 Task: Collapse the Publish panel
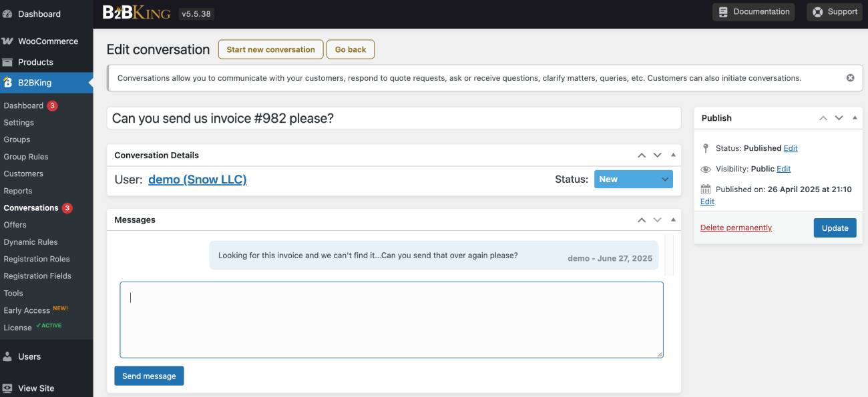[x=855, y=117]
